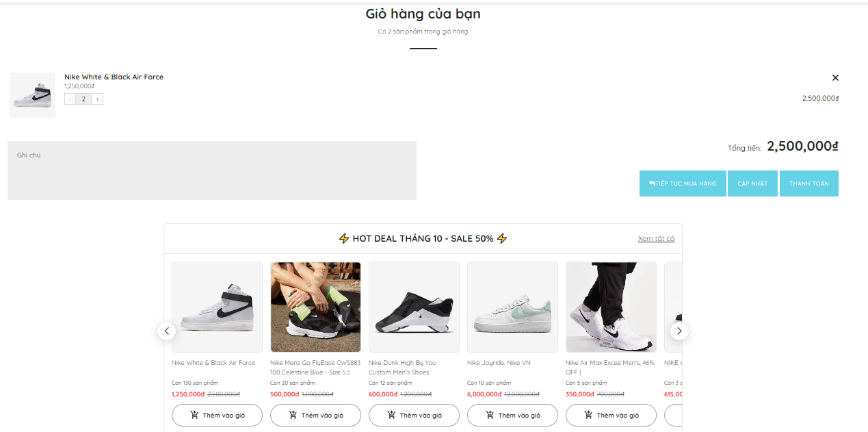Open Nike Dunk High By You product image
Screen dimensions: 868x432
point(414,307)
